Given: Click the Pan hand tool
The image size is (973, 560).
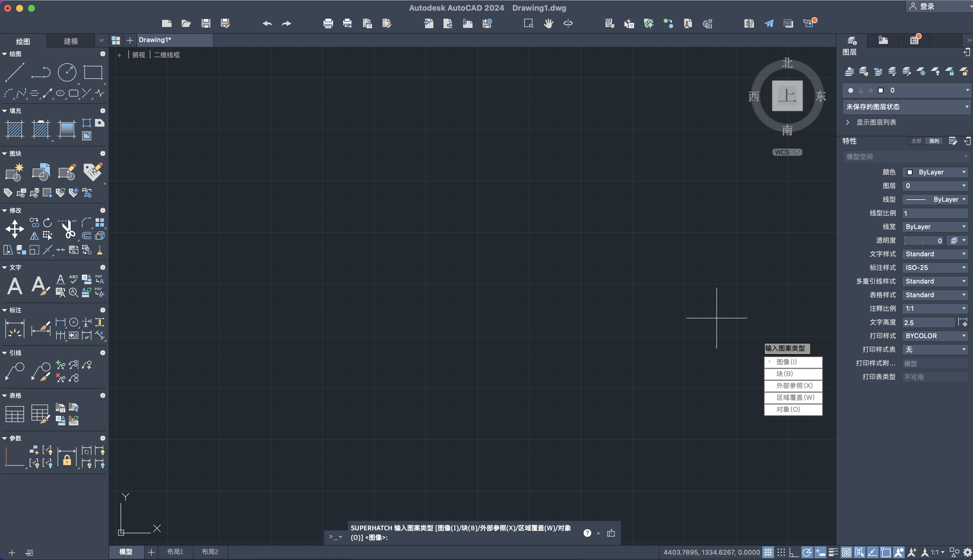Looking at the screenshot, I should tap(548, 24).
